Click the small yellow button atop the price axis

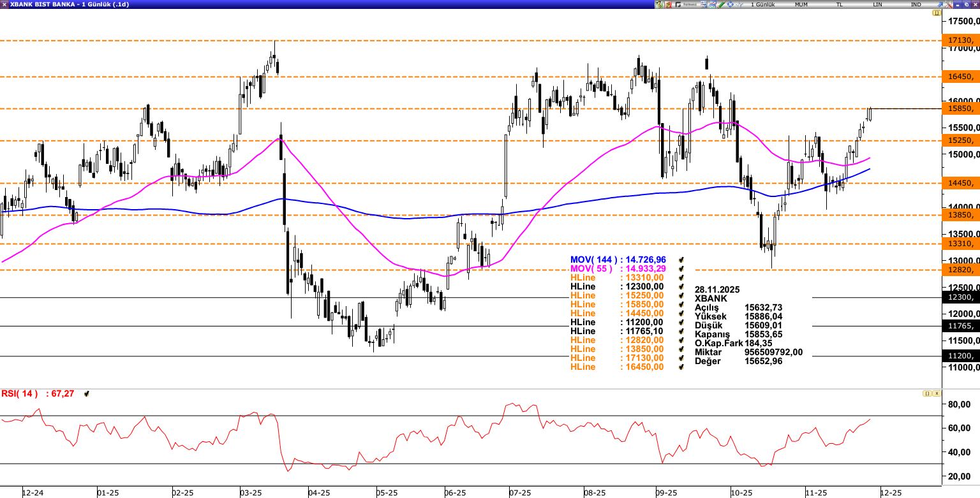[936, 13]
